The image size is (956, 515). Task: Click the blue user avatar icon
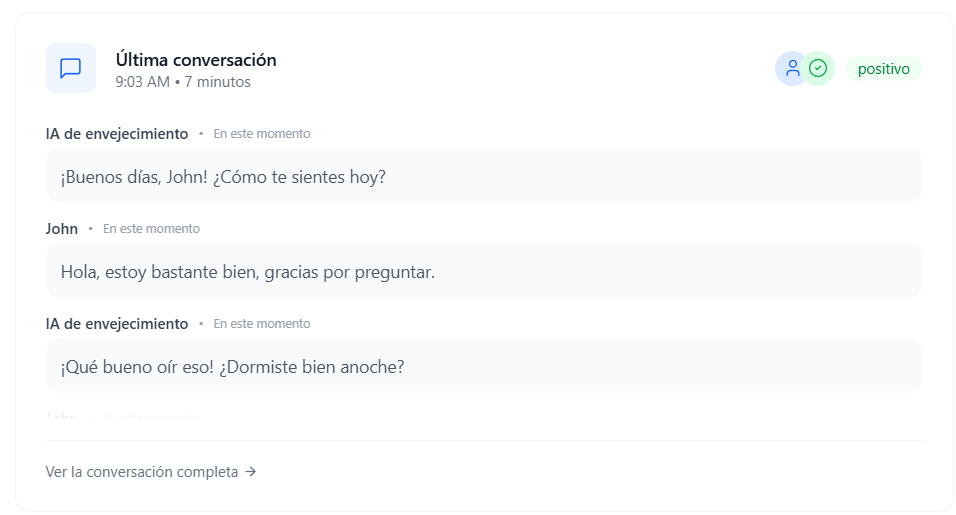click(x=792, y=68)
